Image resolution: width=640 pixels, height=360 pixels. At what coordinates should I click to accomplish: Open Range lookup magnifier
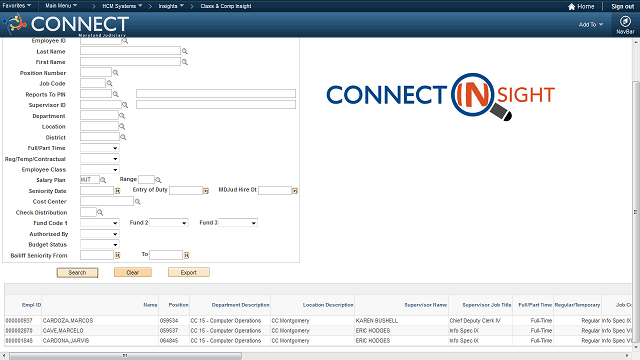158,180
